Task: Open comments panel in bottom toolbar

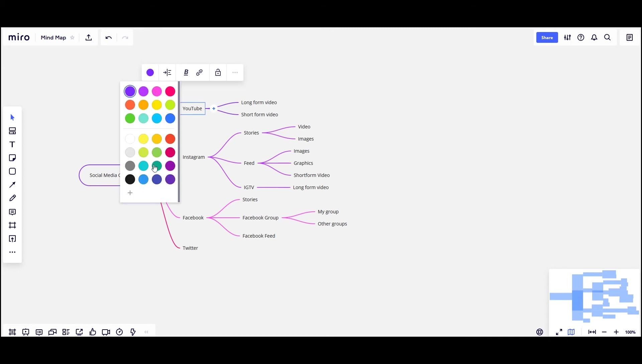Action: click(x=39, y=332)
